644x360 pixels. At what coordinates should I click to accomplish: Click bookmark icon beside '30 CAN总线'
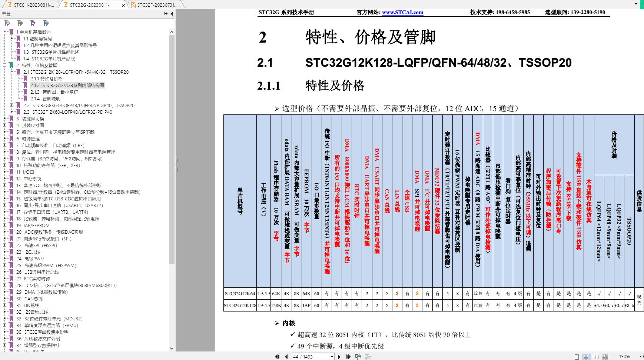click(11, 299)
